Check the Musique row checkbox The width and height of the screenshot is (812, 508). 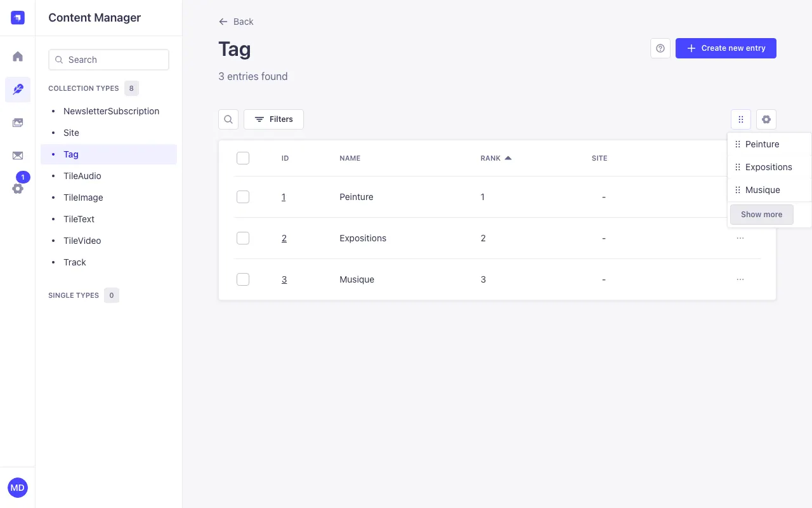pos(243,279)
